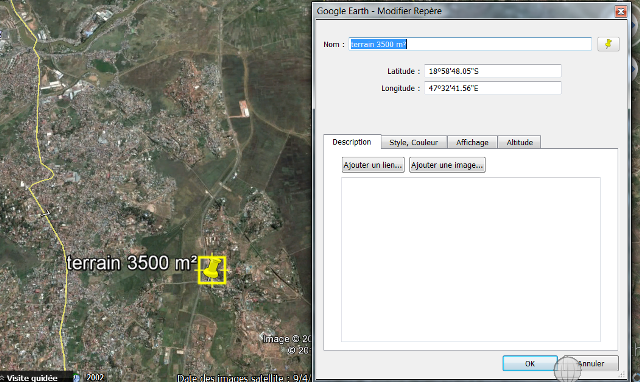
Task: Click the 2002 historical imagery year label
Action: [x=95, y=378]
